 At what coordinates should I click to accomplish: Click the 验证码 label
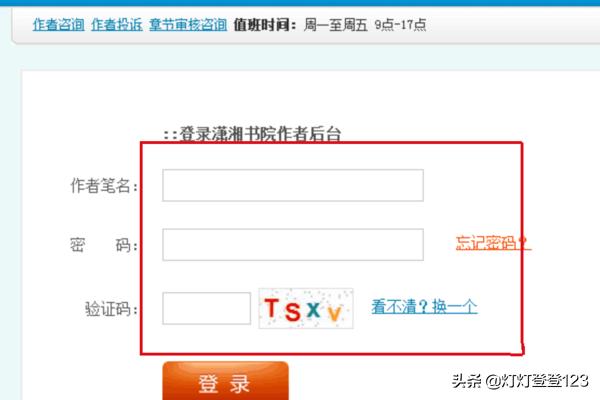point(111,309)
